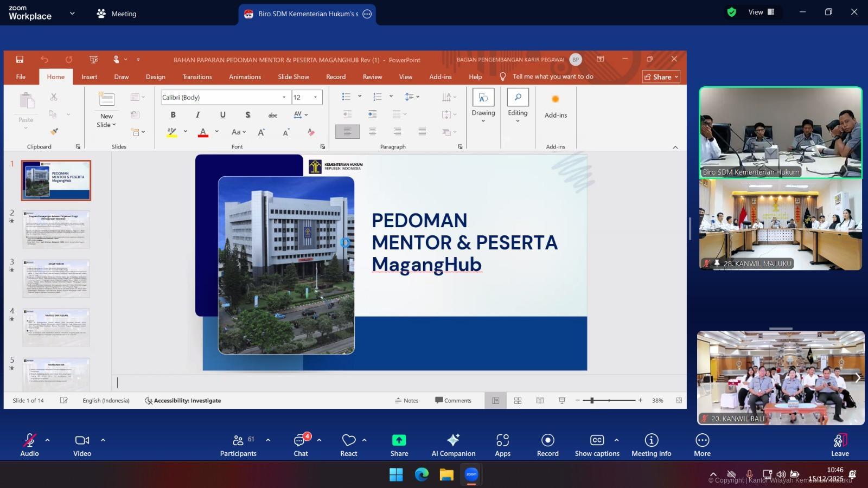Open the More options menu
Viewport: 868px width, 488px height.
702,445
